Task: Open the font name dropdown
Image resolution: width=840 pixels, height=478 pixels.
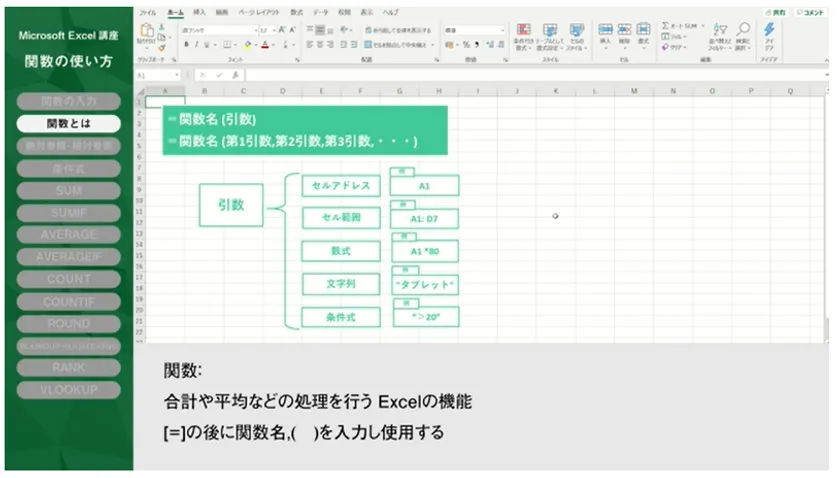Action: point(256,31)
